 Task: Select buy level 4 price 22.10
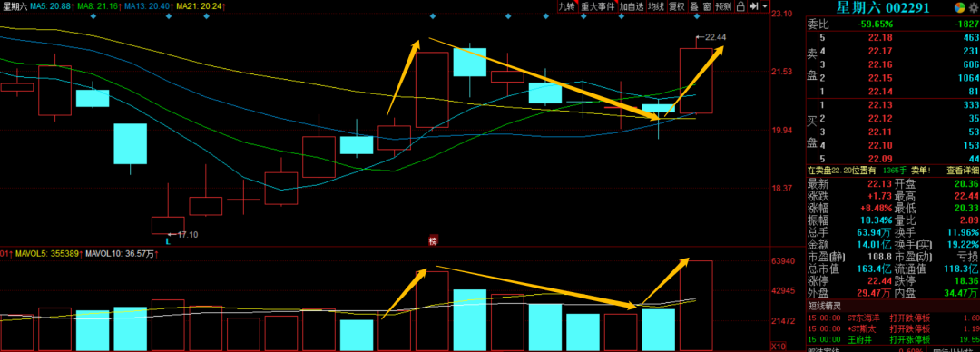coord(879,145)
